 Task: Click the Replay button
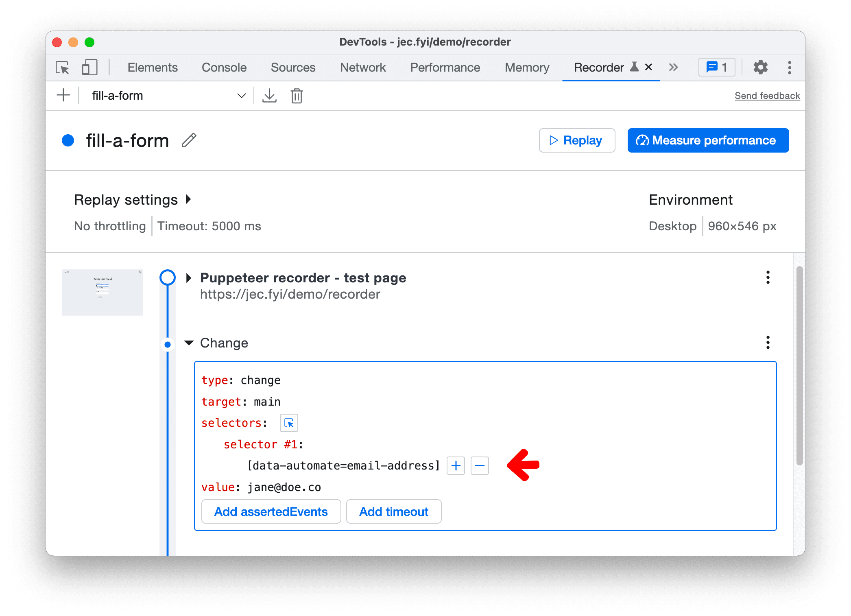578,140
